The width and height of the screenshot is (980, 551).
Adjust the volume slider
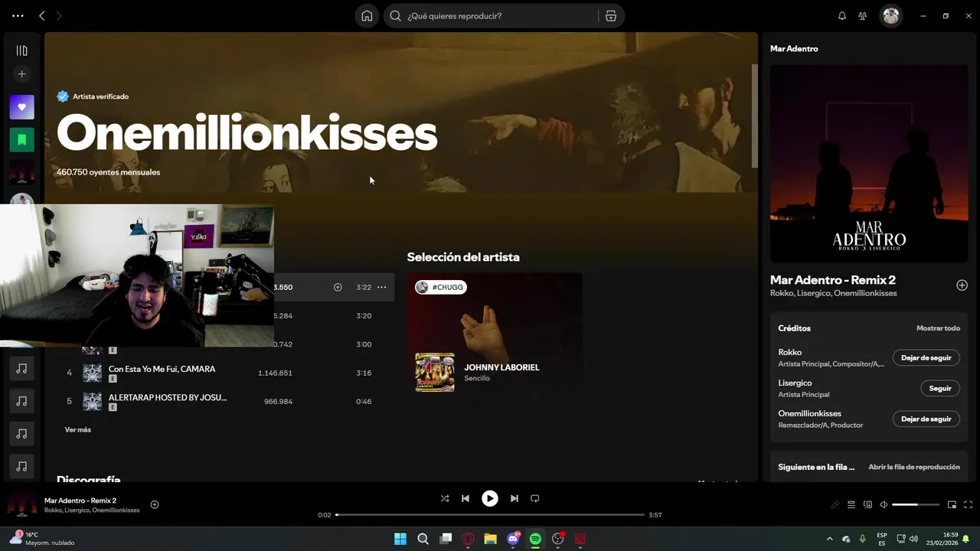916,504
